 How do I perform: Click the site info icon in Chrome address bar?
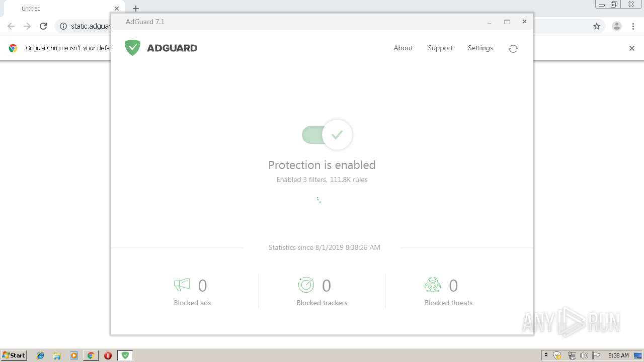(63, 26)
